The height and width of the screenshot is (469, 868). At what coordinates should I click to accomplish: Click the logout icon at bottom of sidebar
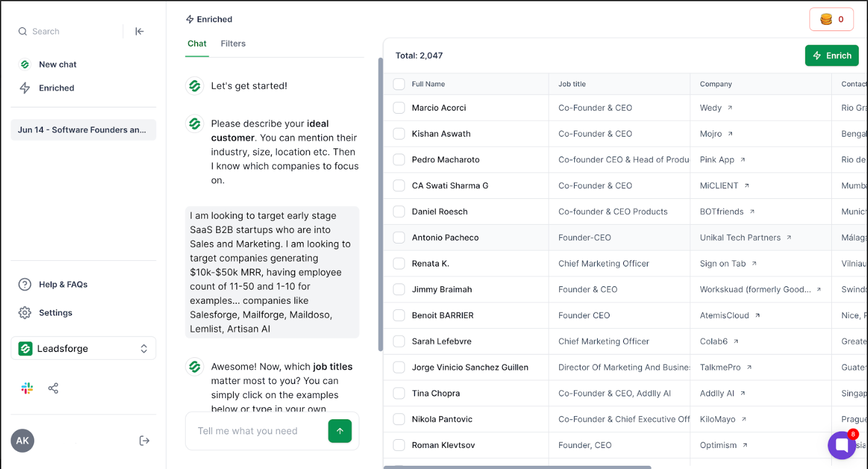point(144,440)
